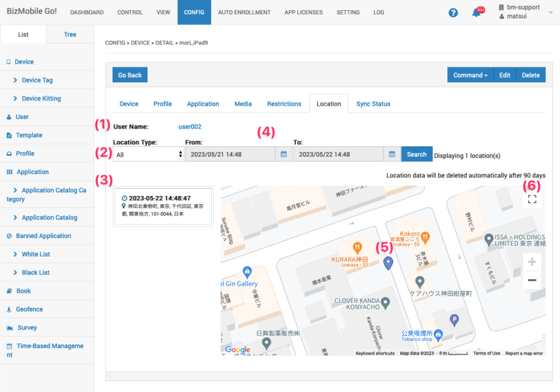
Task: Switch to the Sync Status tab
Action: [x=373, y=104]
